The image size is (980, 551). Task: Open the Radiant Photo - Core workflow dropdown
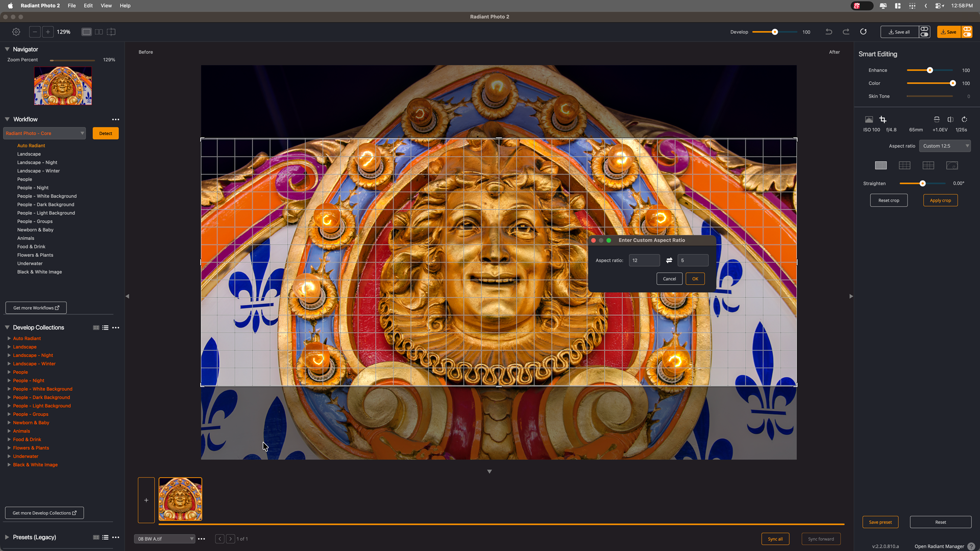click(44, 133)
